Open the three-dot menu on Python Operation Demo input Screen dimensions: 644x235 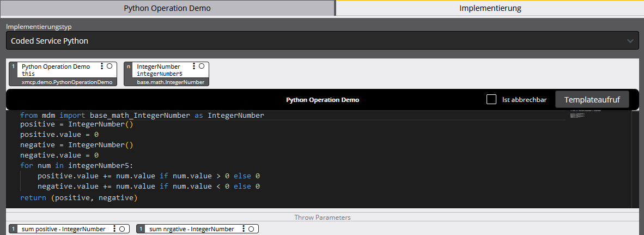[x=102, y=66]
